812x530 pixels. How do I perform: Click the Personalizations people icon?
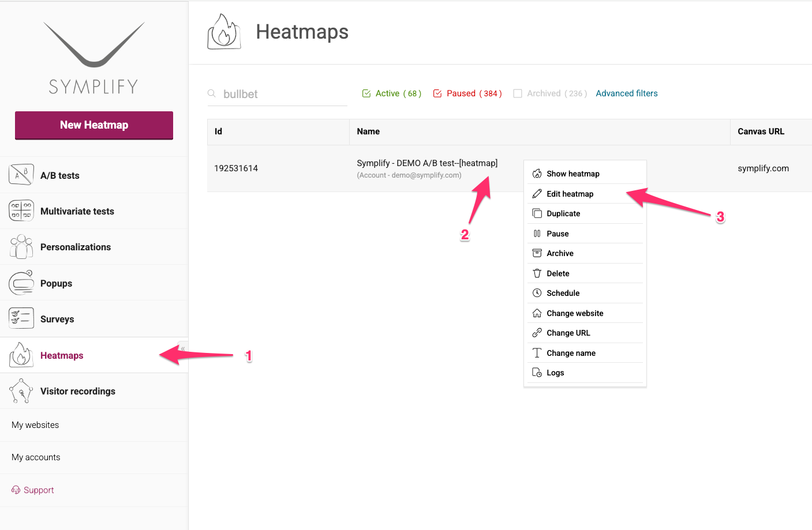click(x=21, y=246)
